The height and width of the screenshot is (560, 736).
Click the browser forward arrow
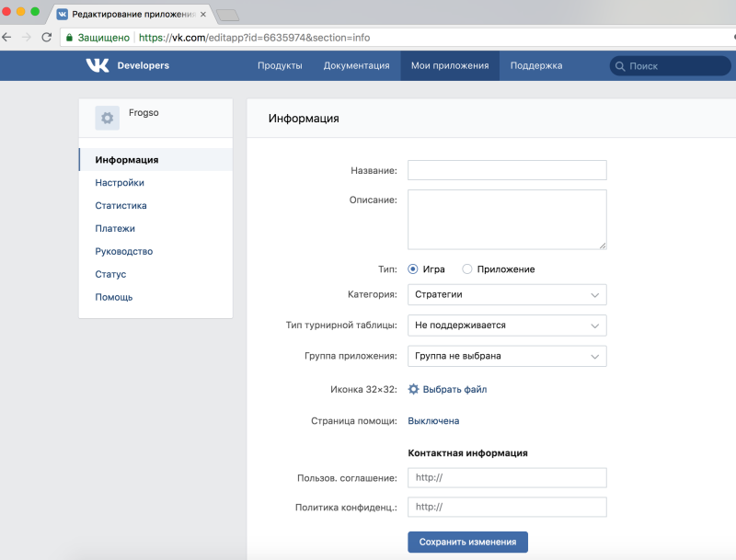pyautogui.click(x=27, y=37)
